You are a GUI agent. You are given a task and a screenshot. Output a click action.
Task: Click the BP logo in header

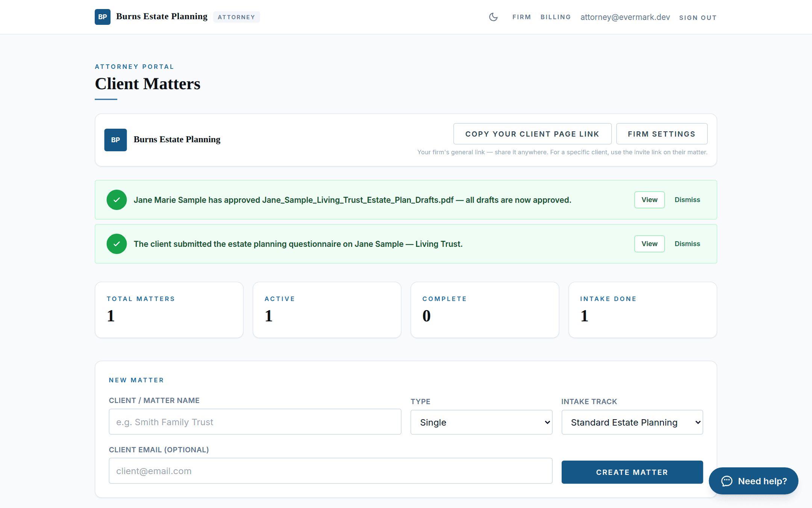[103, 17]
